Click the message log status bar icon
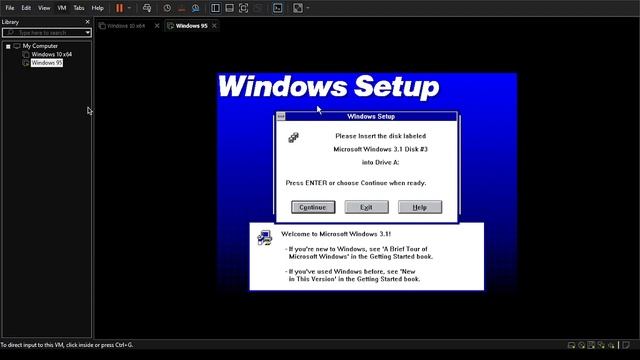640x360 pixels. (x=626, y=345)
